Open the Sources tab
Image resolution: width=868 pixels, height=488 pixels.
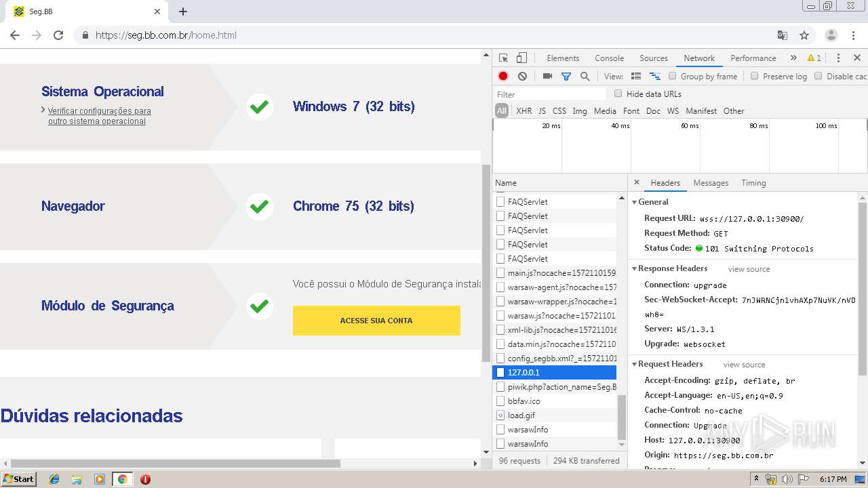[x=654, y=58]
